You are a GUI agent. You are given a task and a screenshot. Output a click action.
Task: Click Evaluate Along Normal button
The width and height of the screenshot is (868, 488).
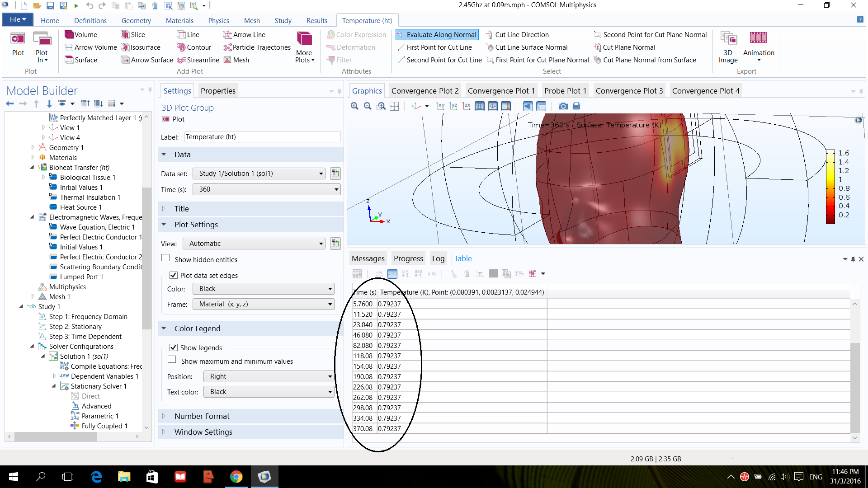click(x=437, y=35)
